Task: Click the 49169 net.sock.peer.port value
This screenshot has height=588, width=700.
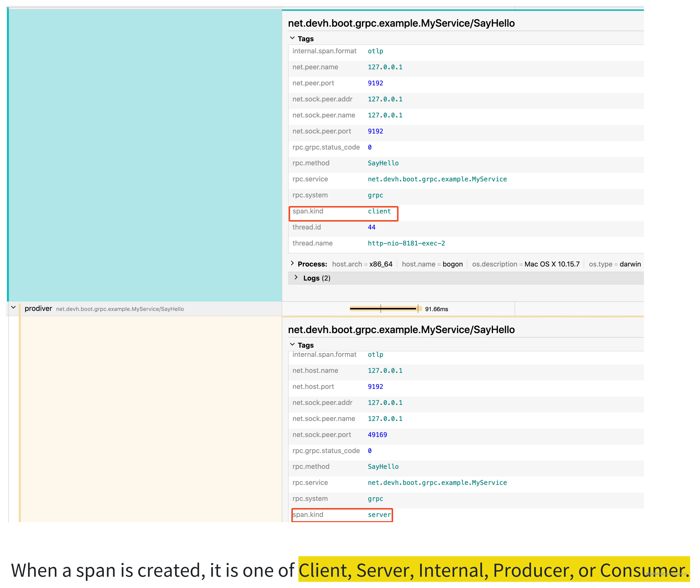Action: click(x=377, y=435)
